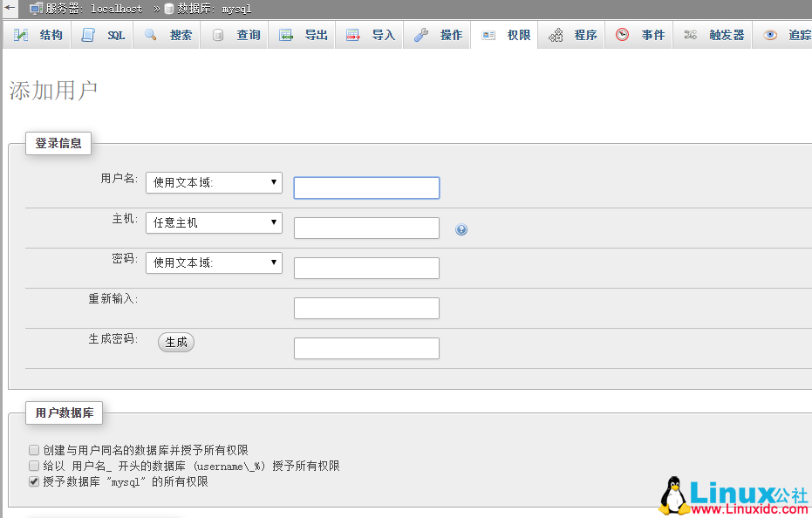Check the 用户名_ 开头的数据库 wildcard option
This screenshot has height=518, width=812.
click(34, 466)
